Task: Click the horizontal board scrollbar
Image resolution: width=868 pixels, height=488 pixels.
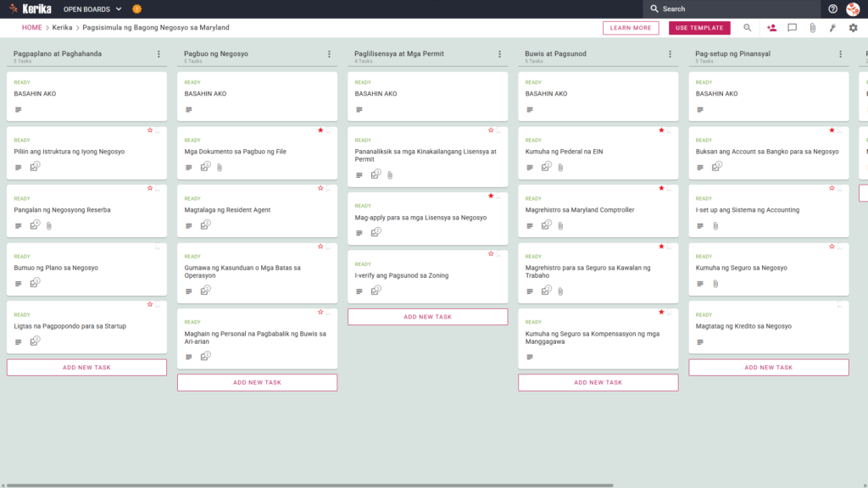Action: pyautogui.click(x=310, y=485)
